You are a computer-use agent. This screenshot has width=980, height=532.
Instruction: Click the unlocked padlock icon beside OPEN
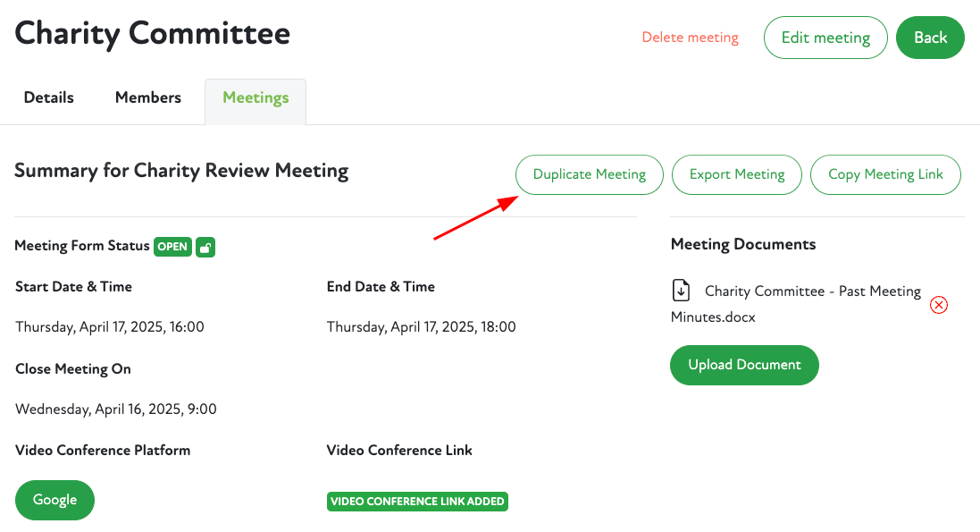205,247
